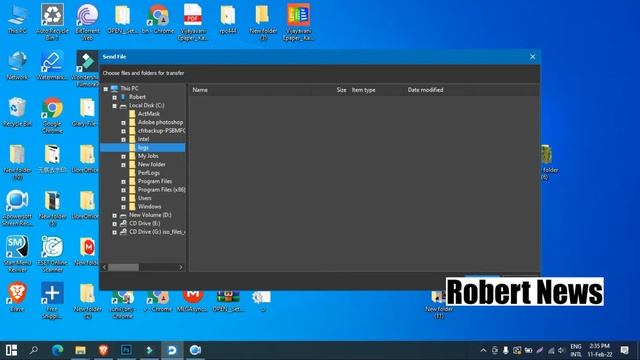The image size is (640, 360).
Task: Open the volume control in tray
Action: (561, 350)
